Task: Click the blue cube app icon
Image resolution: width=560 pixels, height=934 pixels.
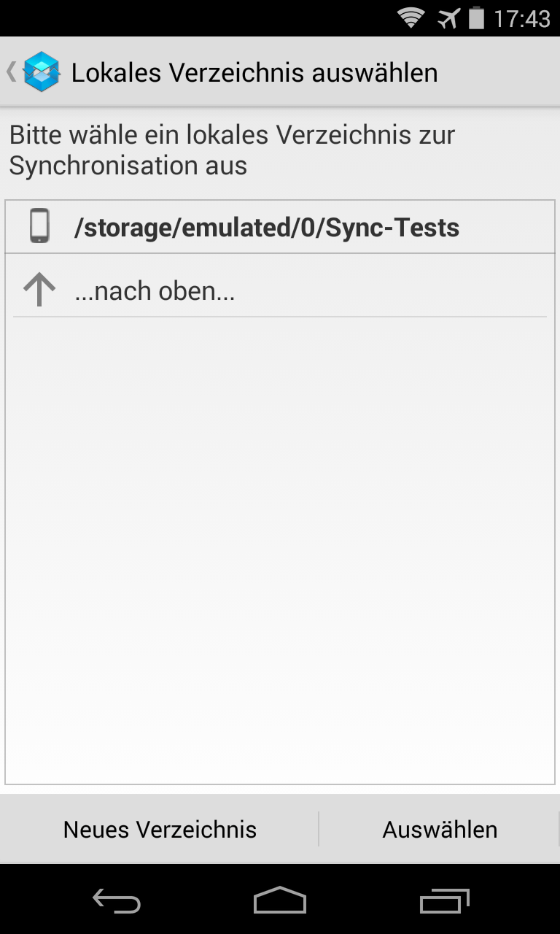Action: [41, 72]
